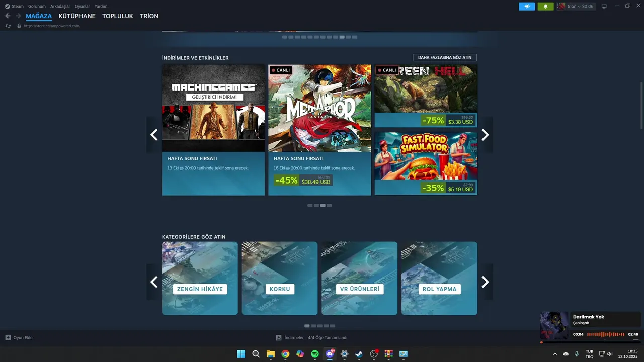Open the Görünüm menu
The image size is (644, 362).
pos(37,6)
